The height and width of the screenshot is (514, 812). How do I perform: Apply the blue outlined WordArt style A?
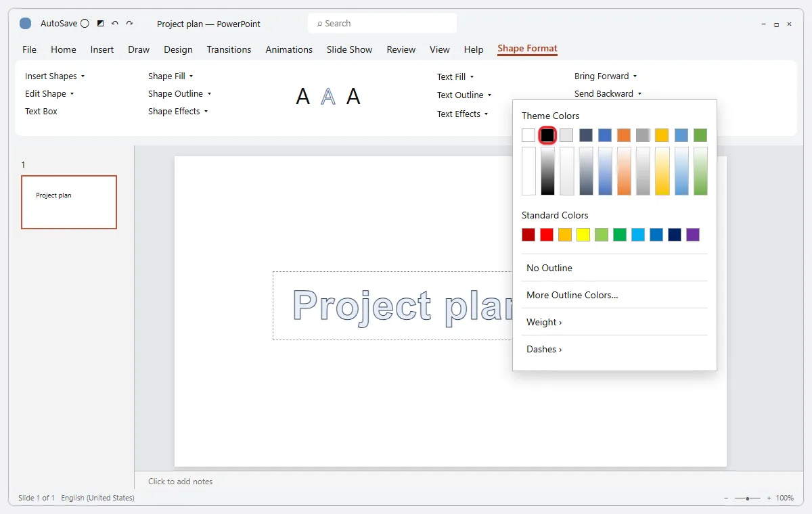coord(328,97)
